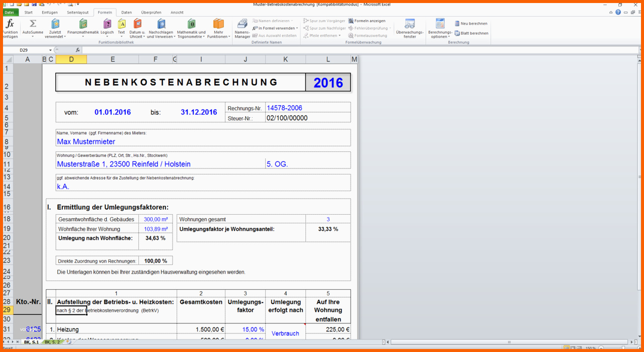The image size is (644, 352).
Task: Open the Excel help question mark icon
Action: 618,12
